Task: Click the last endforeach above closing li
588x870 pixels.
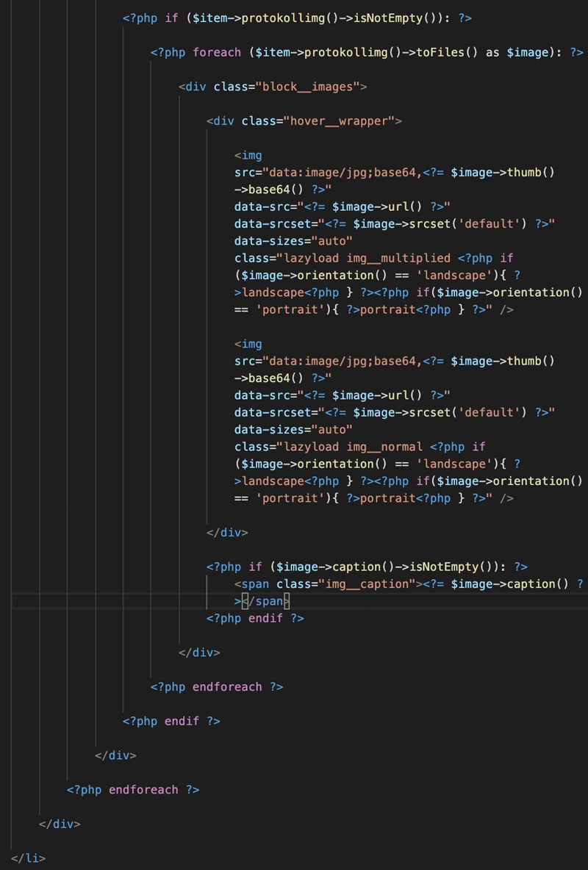Action: tap(143, 790)
